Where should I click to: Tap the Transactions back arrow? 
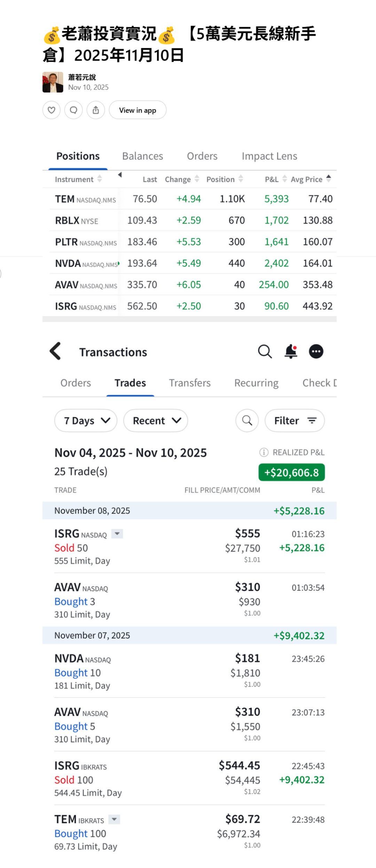(x=56, y=351)
